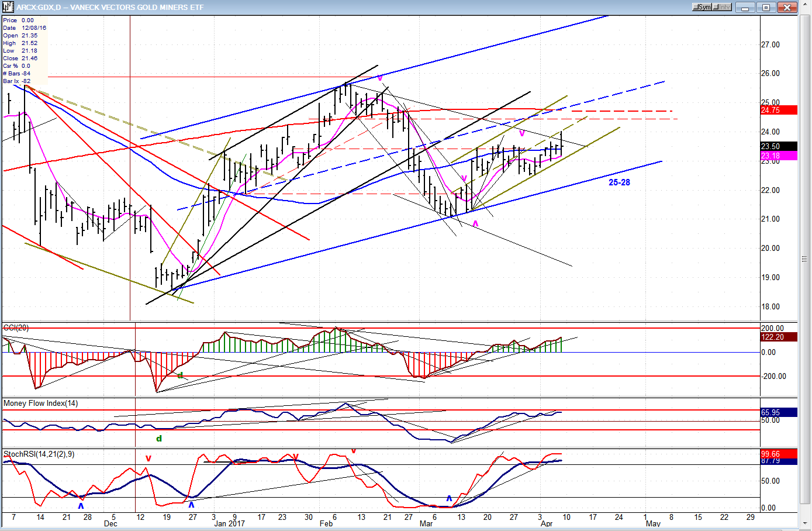This screenshot has height=531, width=812.
Task: Click the dark red 122.20 CCI value label
Action: (778, 337)
